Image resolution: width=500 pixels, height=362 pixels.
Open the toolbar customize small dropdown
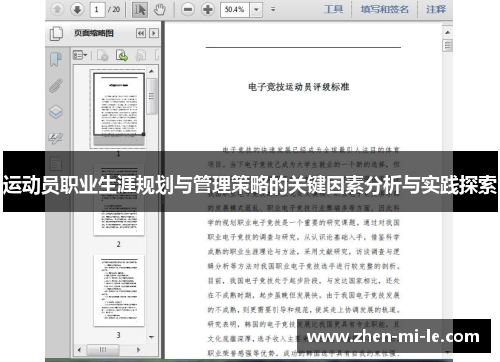point(273,9)
